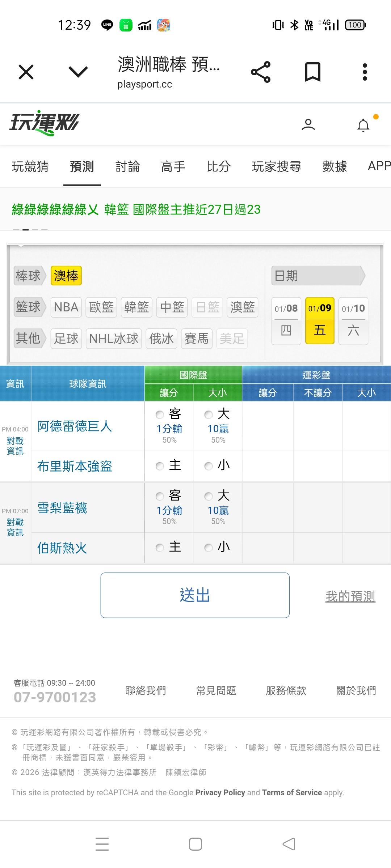This screenshot has height=868, width=391.
Task: Open the 我的預測 link
Action: click(x=350, y=596)
